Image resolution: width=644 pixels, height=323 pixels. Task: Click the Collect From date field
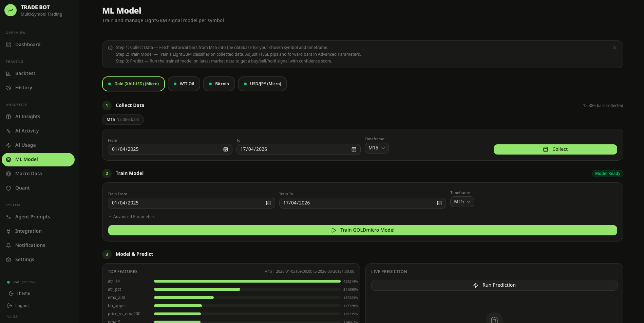170,149
